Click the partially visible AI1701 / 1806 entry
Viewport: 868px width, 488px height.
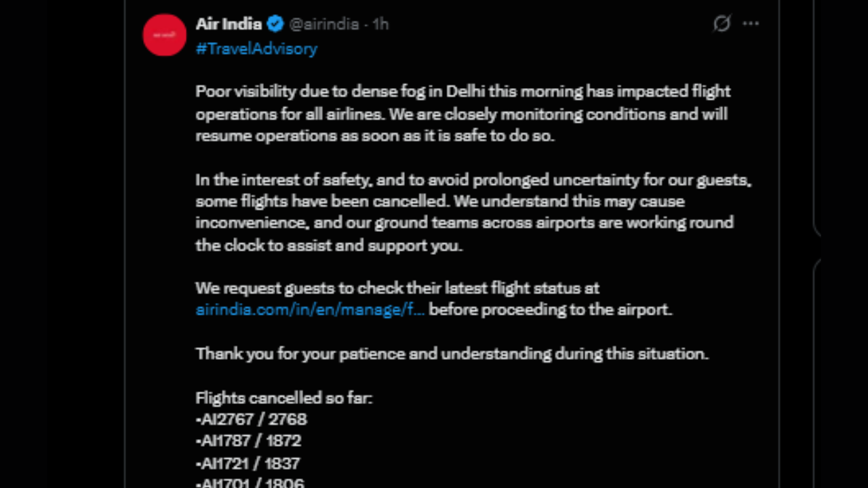click(x=250, y=483)
